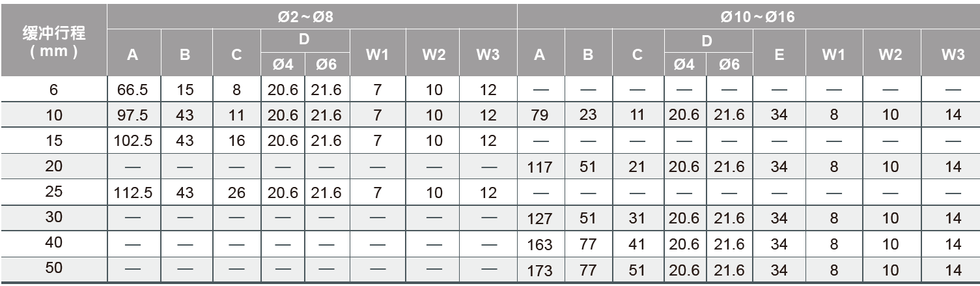Select the cell containing 97.5
This screenshot has height=286, width=980.
pos(133,115)
